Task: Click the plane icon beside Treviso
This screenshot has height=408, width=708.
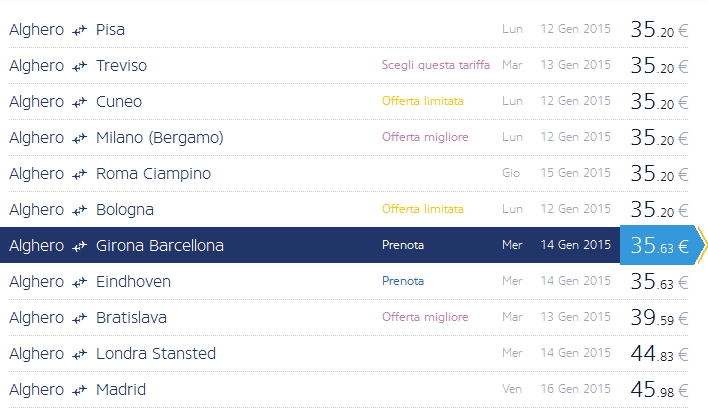Action: coord(80,66)
